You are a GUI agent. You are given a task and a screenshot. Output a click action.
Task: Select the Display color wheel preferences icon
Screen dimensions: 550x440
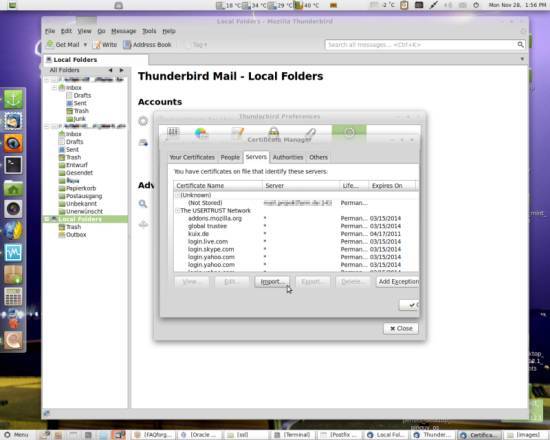(201, 134)
